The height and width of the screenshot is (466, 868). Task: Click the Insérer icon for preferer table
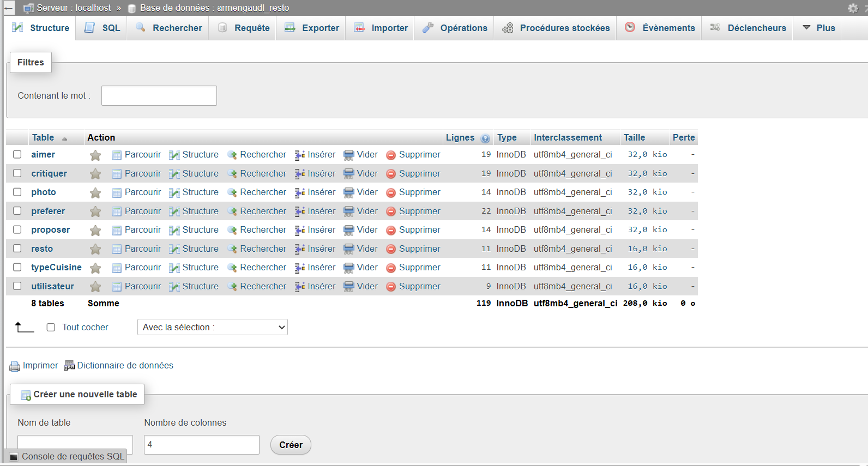(x=300, y=211)
